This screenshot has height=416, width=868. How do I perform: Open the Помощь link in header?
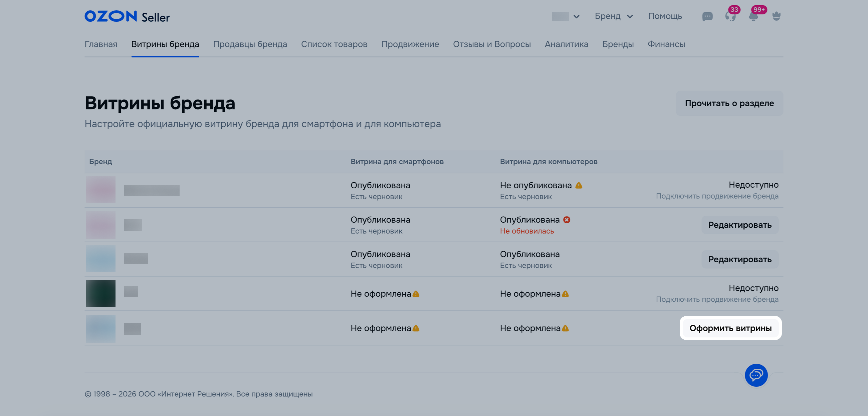(x=665, y=16)
